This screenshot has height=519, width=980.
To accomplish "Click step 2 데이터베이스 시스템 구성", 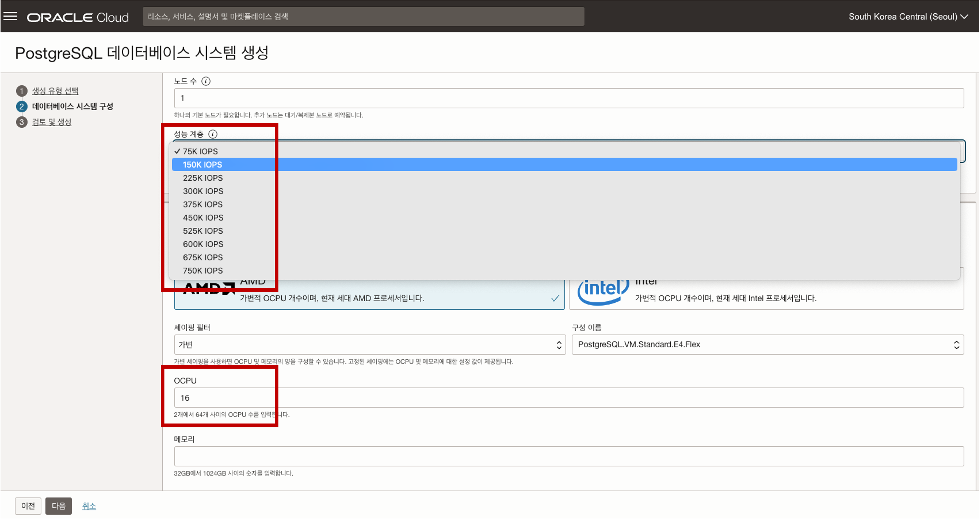I will click(73, 106).
